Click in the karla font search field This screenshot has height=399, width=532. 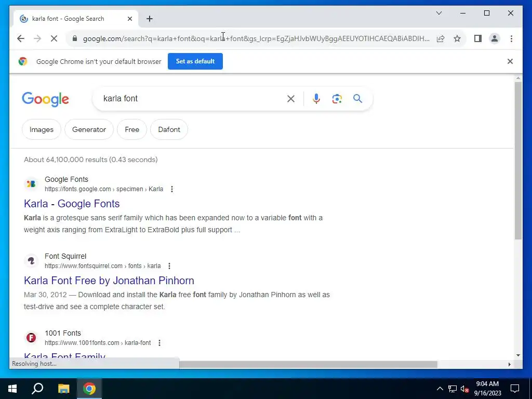(x=190, y=99)
